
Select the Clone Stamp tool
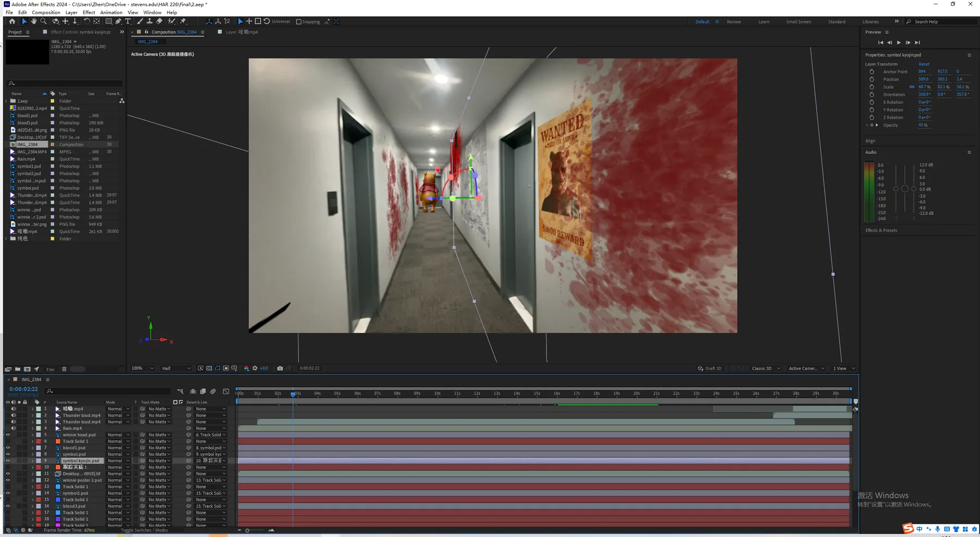pos(150,21)
